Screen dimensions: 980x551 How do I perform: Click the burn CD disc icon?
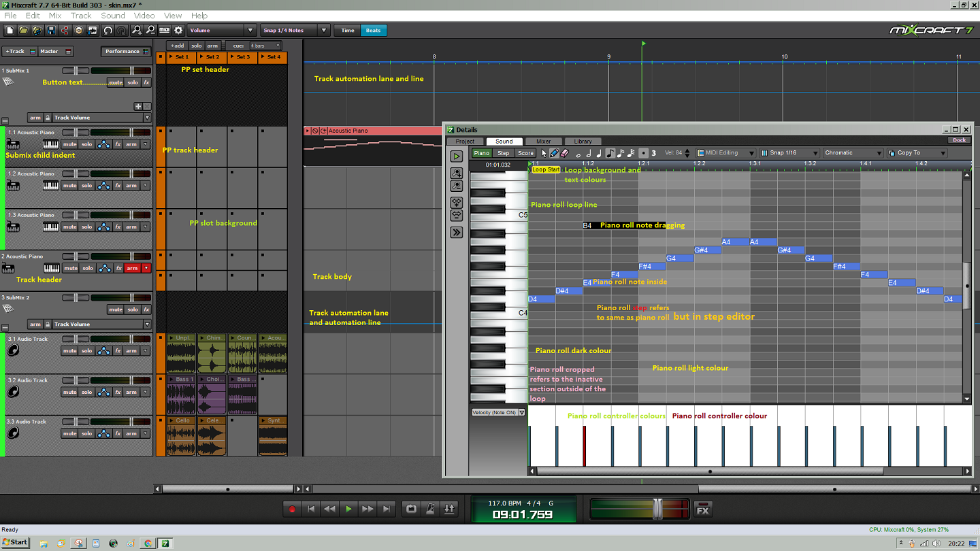(x=79, y=30)
